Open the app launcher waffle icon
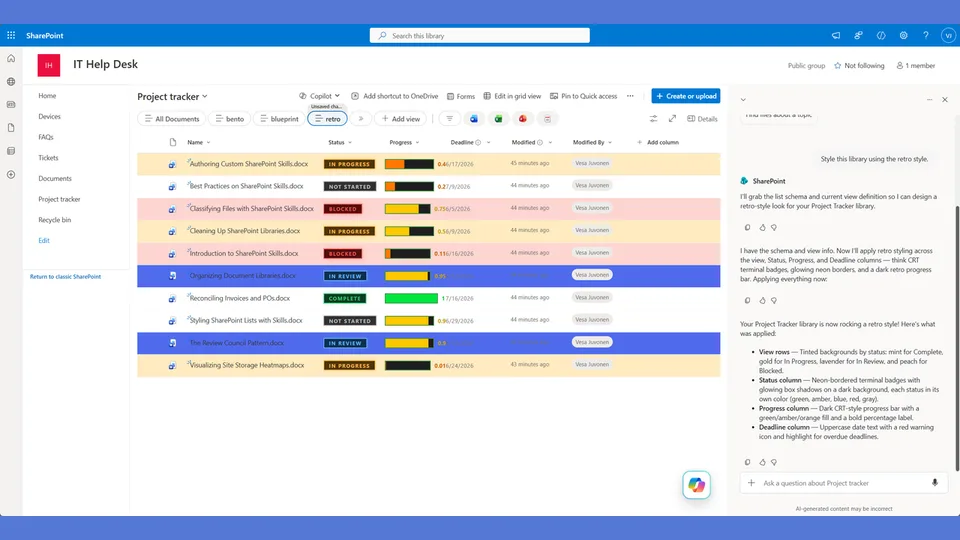This screenshot has width=960, height=540. click(11, 36)
